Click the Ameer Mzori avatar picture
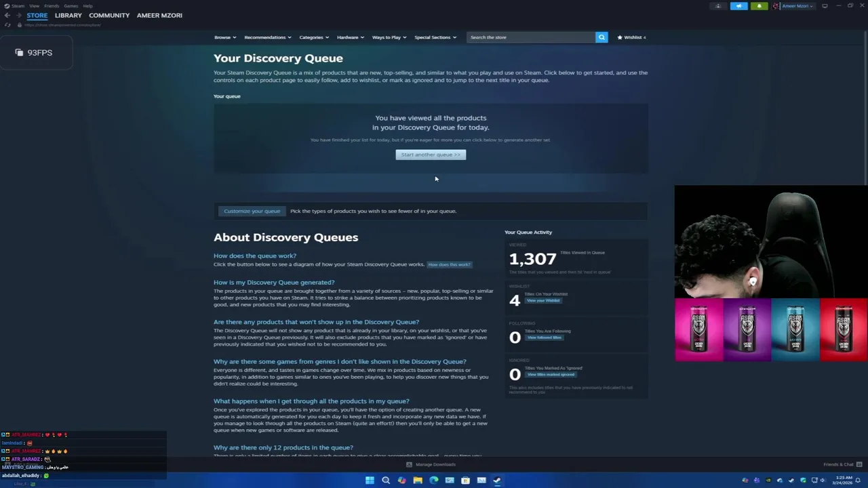The height and width of the screenshot is (488, 868). pos(777,6)
